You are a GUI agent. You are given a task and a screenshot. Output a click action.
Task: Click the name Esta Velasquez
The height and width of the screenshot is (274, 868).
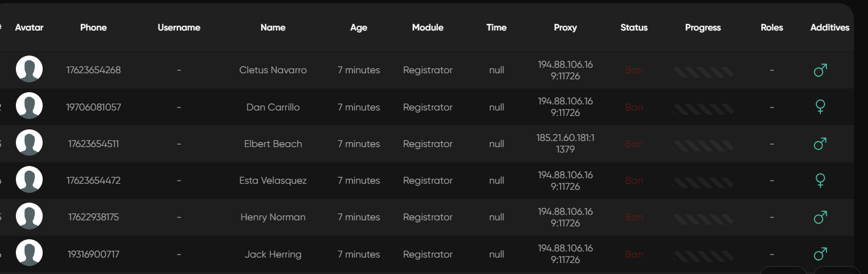pos(273,181)
